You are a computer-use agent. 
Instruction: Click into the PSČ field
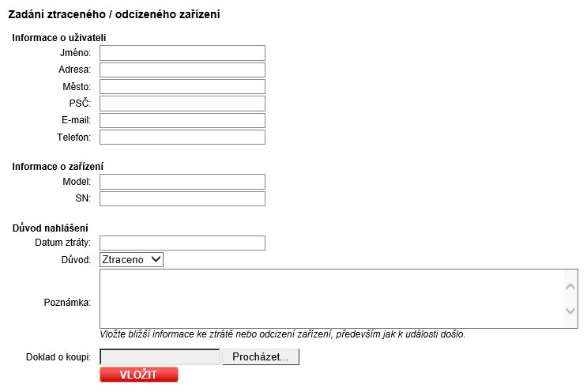[182, 104]
